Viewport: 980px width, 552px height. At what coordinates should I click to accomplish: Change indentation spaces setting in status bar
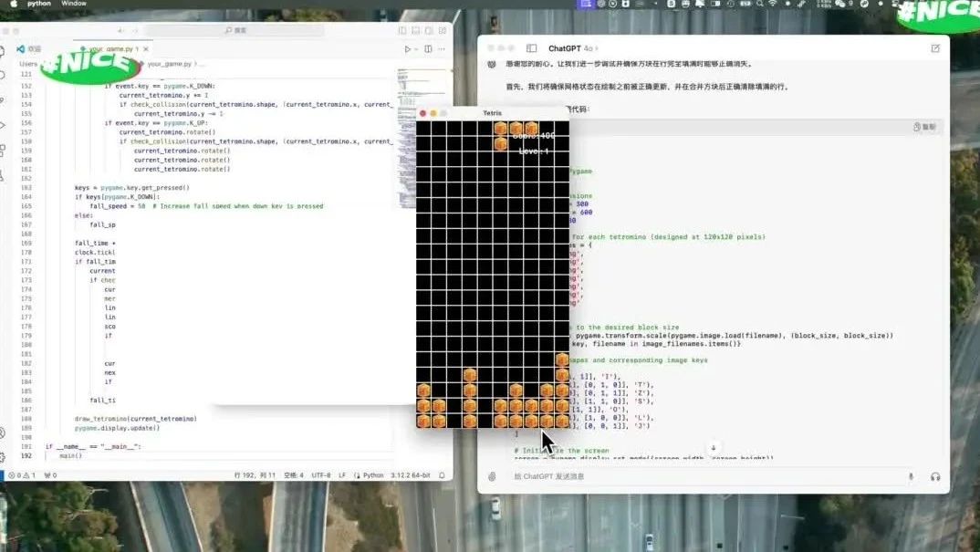[294, 475]
